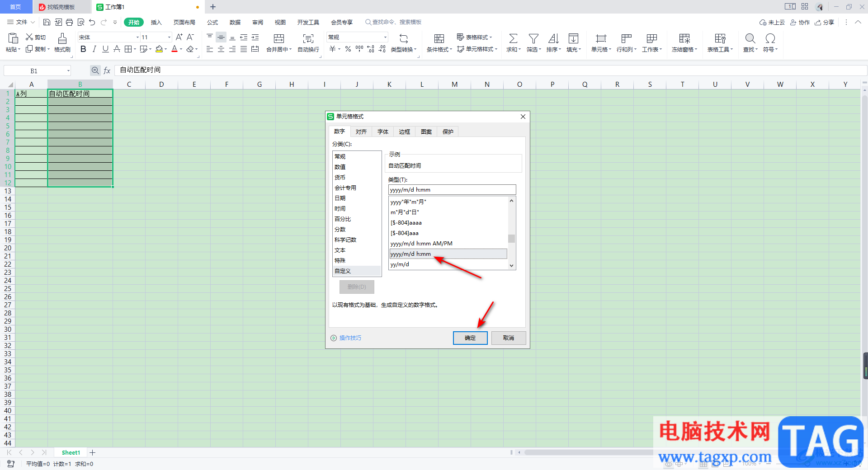Click the Table Tools icon
Viewport: 868px width, 470px height.
click(720, 38)
